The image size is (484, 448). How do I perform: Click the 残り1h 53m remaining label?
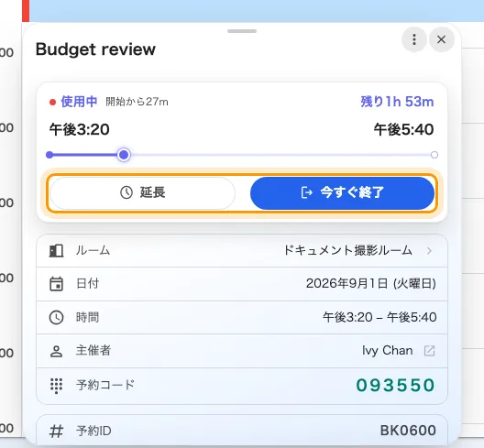(397, 102)
